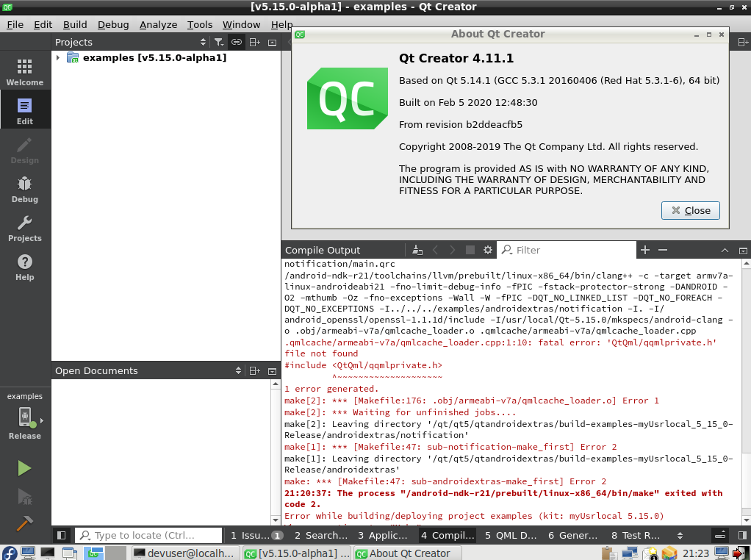Close the Projects side panel
751x560 pixels.
pos(272,42)
